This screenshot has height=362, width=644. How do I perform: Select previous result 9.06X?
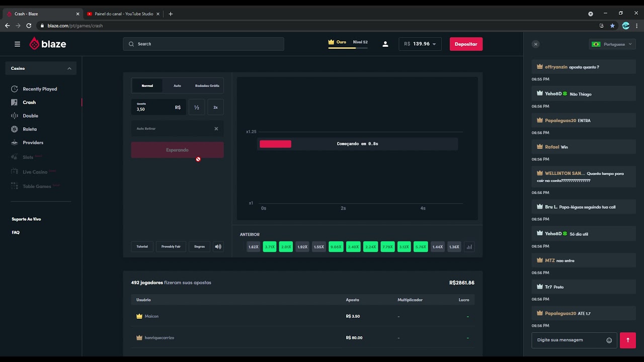click(336, 247)
